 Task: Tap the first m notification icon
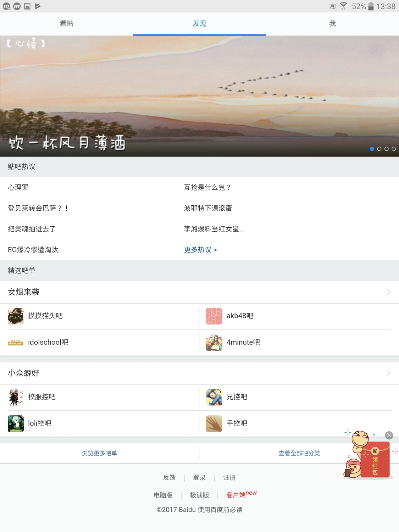(7, 6)
